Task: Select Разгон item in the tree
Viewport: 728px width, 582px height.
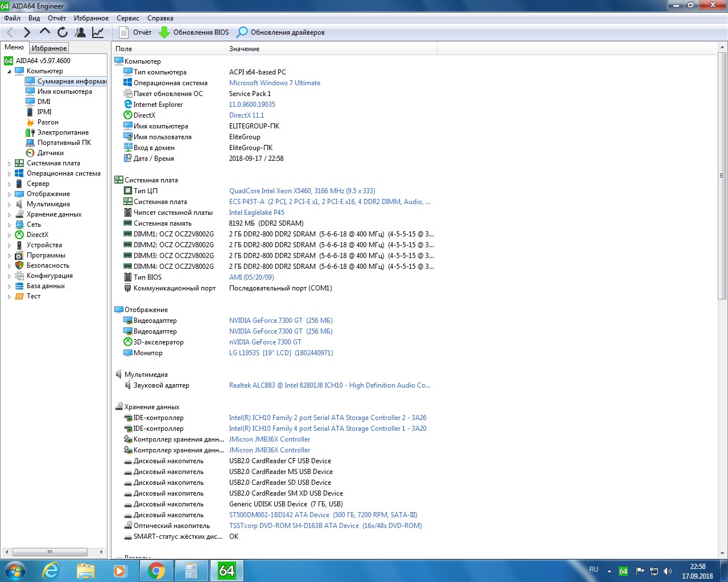Action: 48,122
